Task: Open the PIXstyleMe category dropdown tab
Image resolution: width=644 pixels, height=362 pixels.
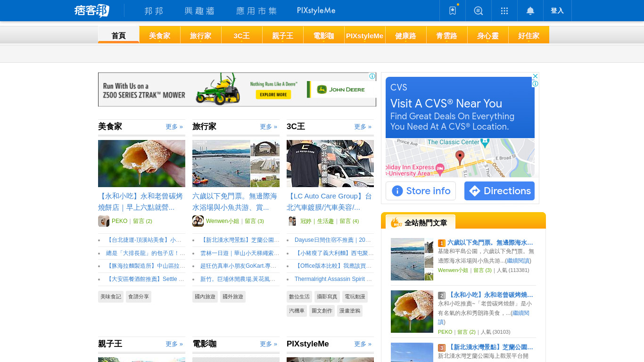Action: [365, 35]
